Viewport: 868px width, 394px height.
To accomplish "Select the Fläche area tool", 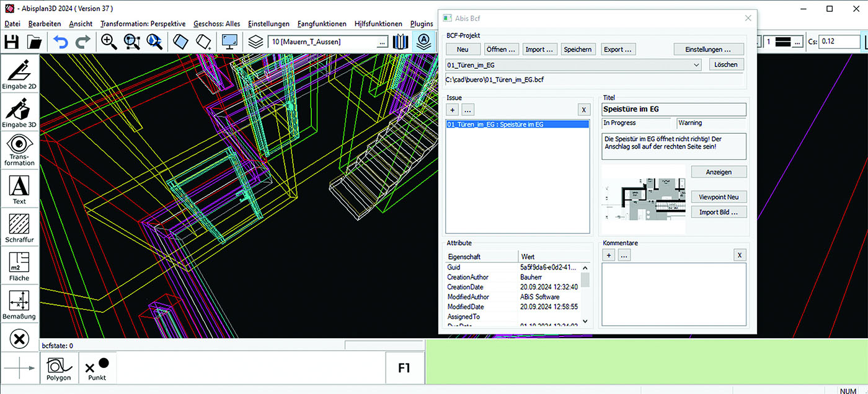I will click(19, 266).
